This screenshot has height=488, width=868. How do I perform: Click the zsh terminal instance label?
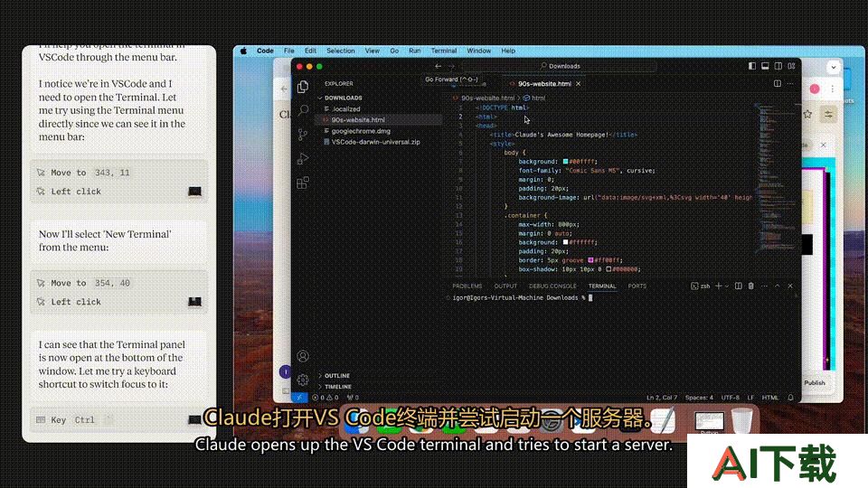[701, 286]
